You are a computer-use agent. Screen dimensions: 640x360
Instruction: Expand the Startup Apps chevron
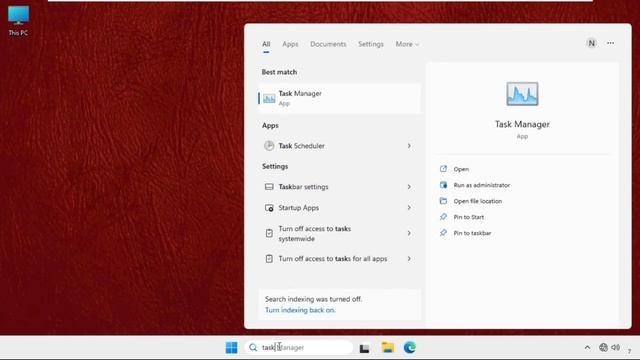pos(409,208)
